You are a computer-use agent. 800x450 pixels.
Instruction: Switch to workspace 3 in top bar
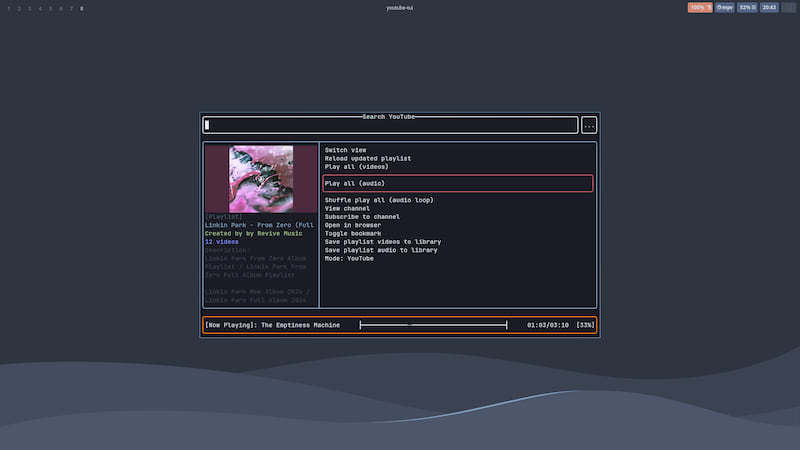click(30, 9)
